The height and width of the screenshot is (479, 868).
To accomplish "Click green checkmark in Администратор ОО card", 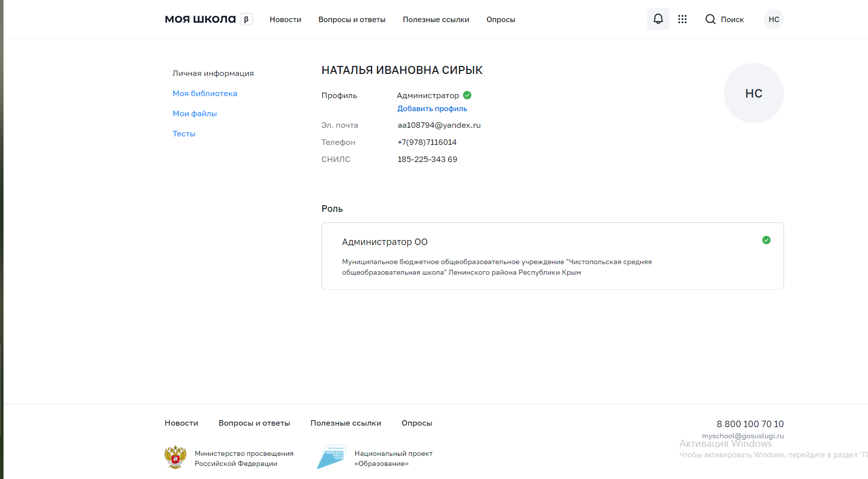I will click(766, 240).
